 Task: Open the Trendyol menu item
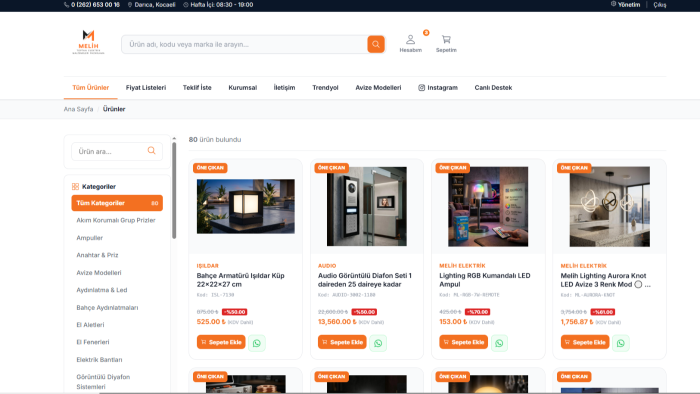(325, 87)
